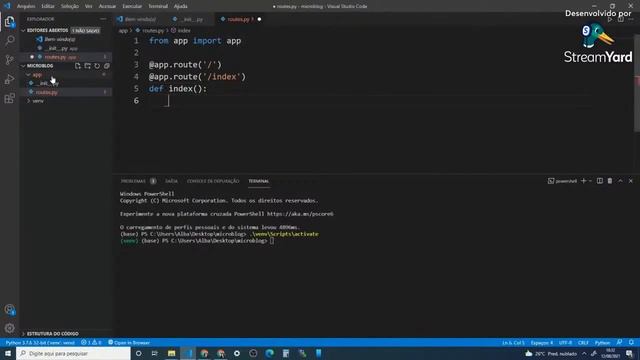Open the Terminal menu
This screenshot has height=360, width=640.
click(x=158, y=6)
